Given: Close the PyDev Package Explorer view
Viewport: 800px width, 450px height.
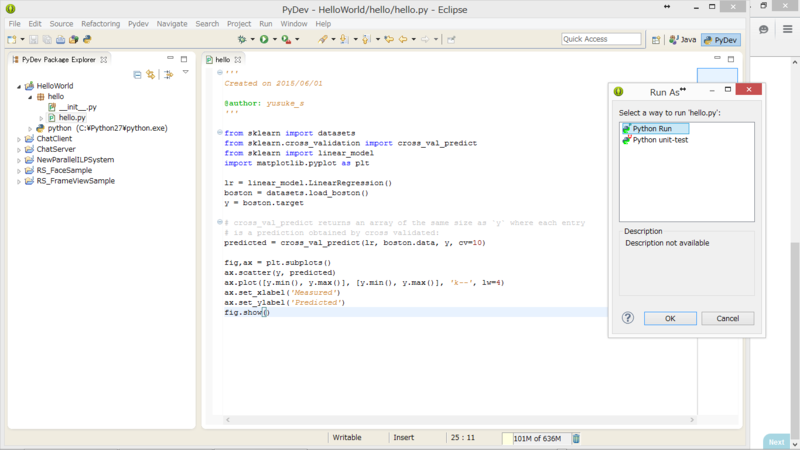Looking at the screenshot, I should (x=104, y=60).
